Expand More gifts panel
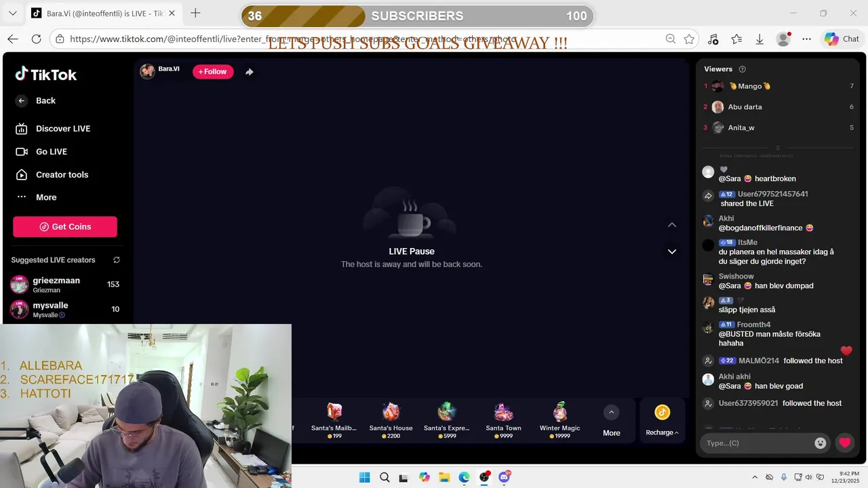This screenshot has height=488, width=868. tap(612, 421)
